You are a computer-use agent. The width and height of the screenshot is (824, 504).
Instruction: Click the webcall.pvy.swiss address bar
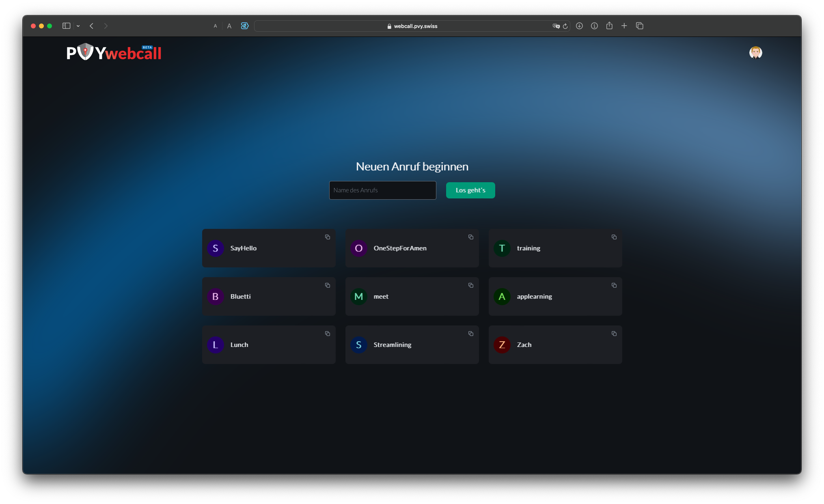[412, 26]
